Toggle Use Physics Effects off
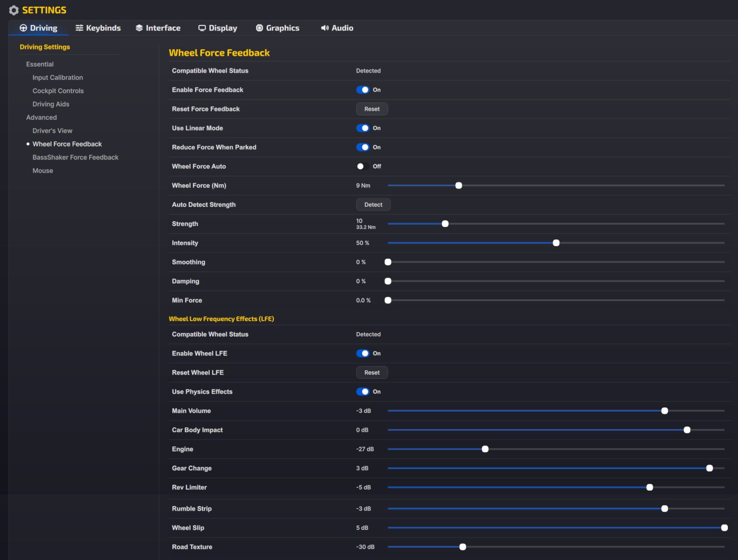 click(x=363, y=392)
